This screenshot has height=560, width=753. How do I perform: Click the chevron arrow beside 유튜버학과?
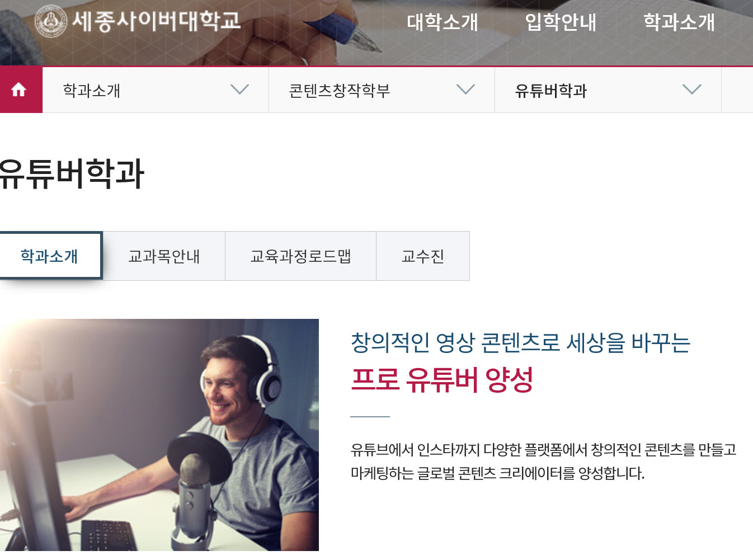(692, 90)
